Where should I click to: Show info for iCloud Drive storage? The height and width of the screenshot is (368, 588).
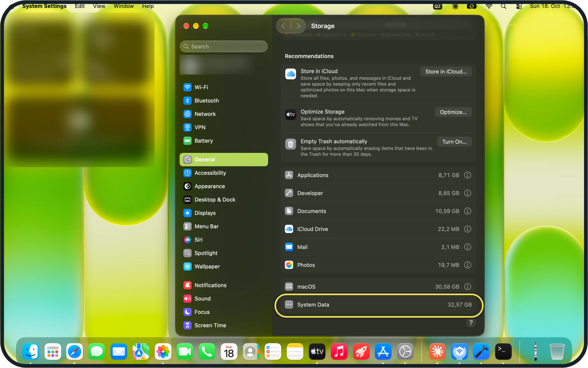(467, 229)
